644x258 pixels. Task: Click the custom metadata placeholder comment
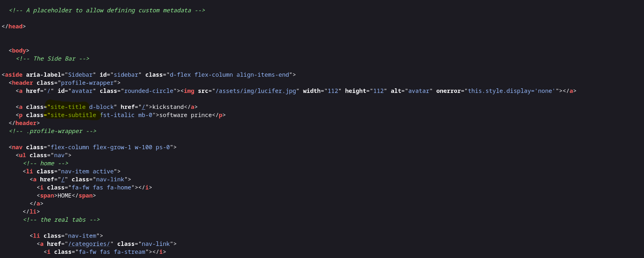coord(107,10)
